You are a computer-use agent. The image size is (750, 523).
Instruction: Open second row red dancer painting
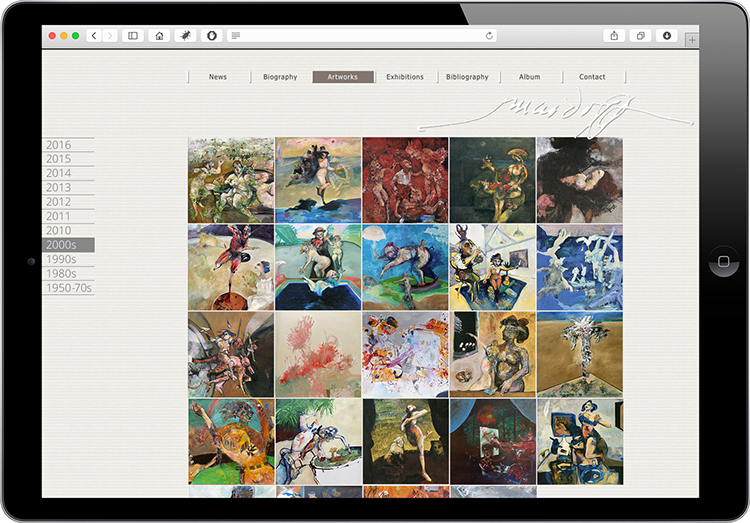[x=231, y=267]
